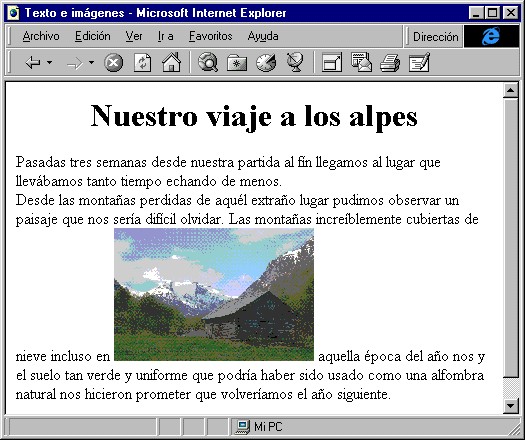Toggle the Fullscreen toolbar icon
This screenshot has width=525, height=440.
[332, 63]
